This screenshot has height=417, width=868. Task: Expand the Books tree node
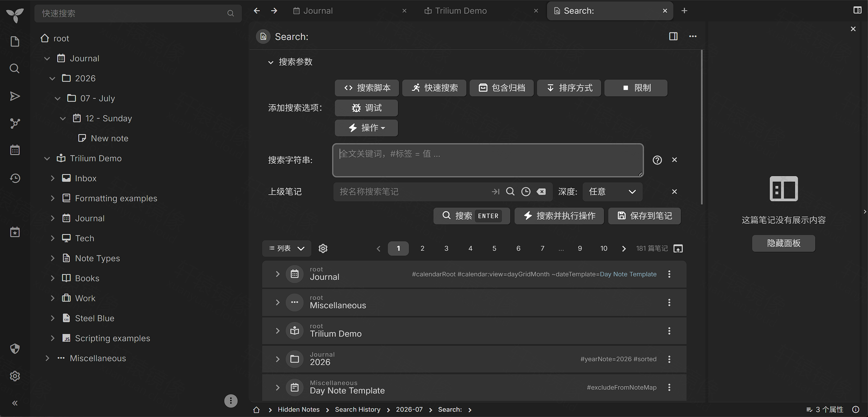pyautogui.click(x=52, y=278)
